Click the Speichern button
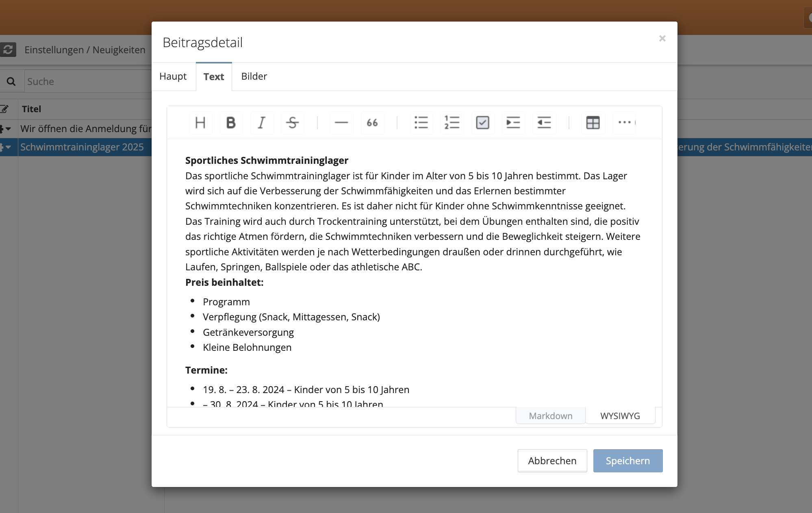Screen dimensions: 812x513 pyautogui.click(x=627, y=461)
